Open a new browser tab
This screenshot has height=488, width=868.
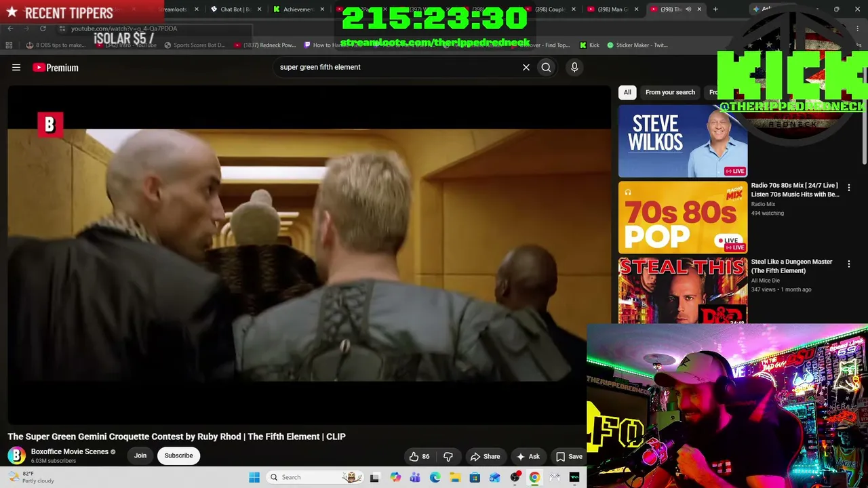tap(715, 9)
